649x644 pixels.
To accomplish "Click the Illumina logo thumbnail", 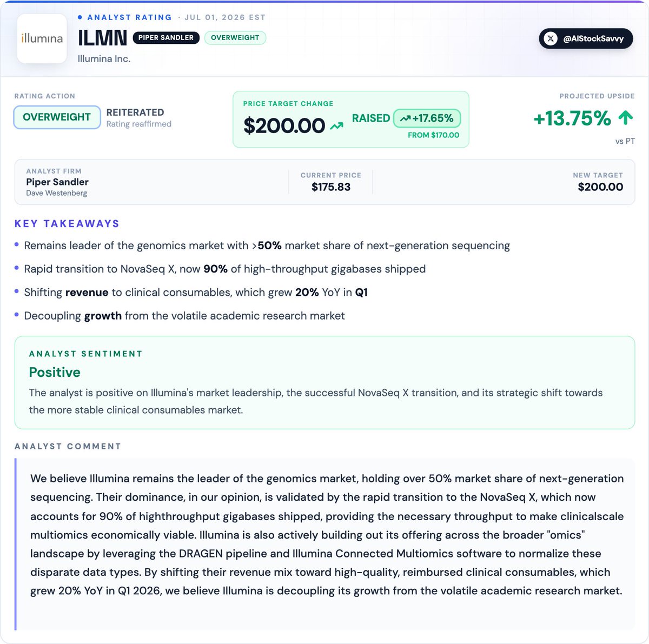I will click(42, 38).
